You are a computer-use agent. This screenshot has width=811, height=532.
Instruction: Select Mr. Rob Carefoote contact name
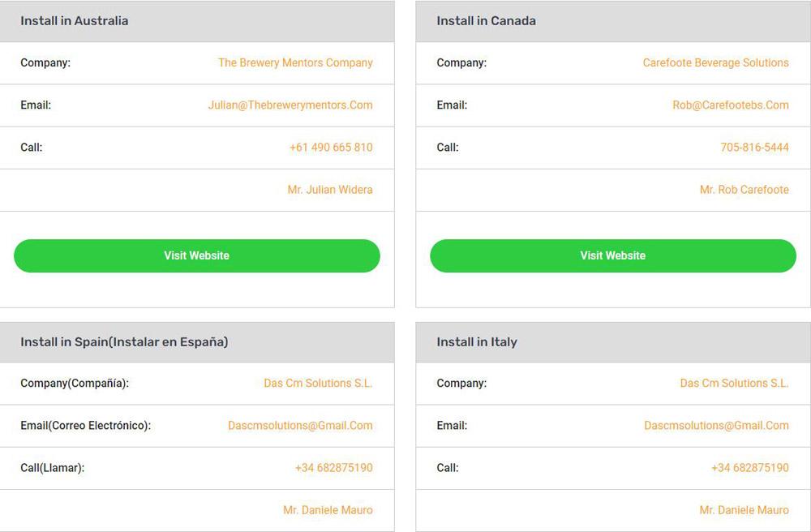744,190
